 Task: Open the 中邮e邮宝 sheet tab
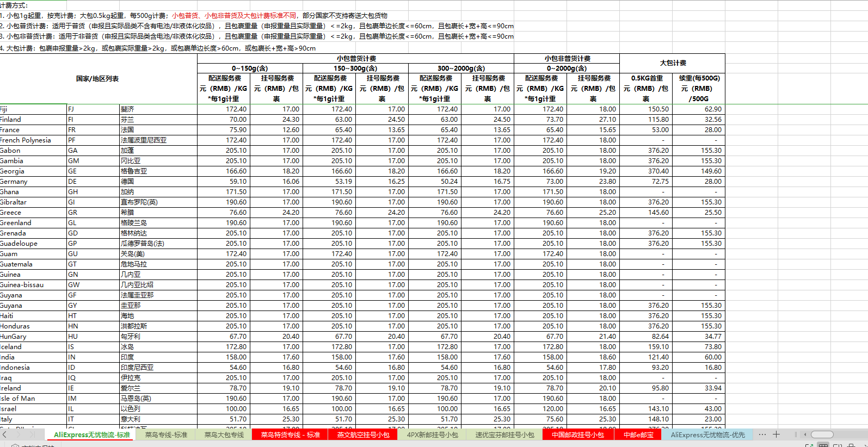coord(638,434)
